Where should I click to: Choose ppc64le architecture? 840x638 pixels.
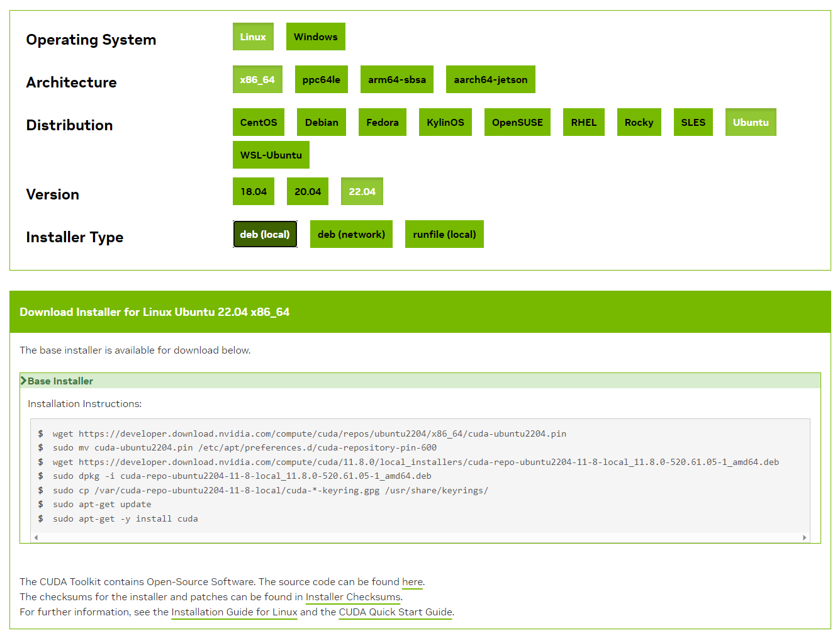click(321, 79)
